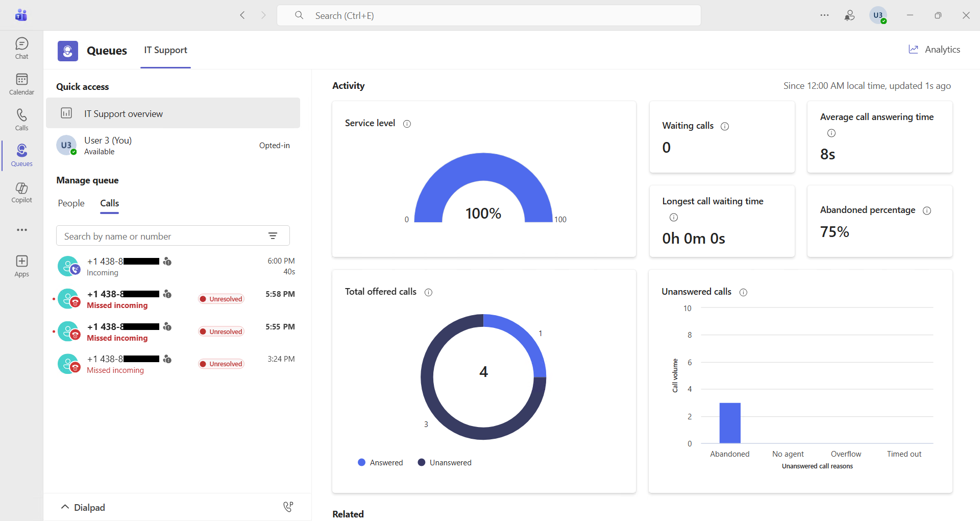This screenshot has height=521, width=980.
Task: Open the Analytics view
Action: 934,50
